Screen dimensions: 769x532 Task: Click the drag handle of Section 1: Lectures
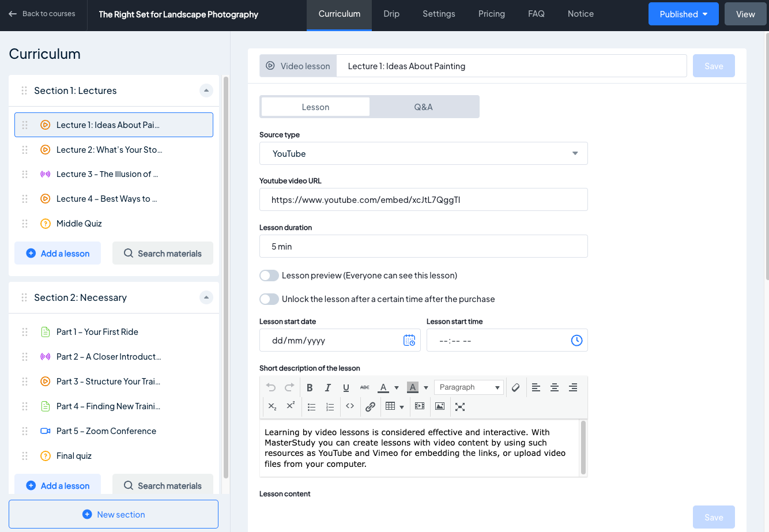pos(24,90)
